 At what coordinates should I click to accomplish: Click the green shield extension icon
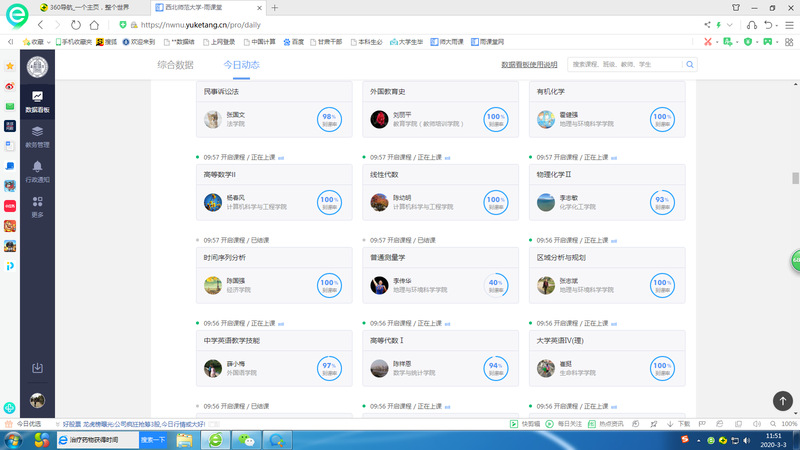(x=748, y=42)
